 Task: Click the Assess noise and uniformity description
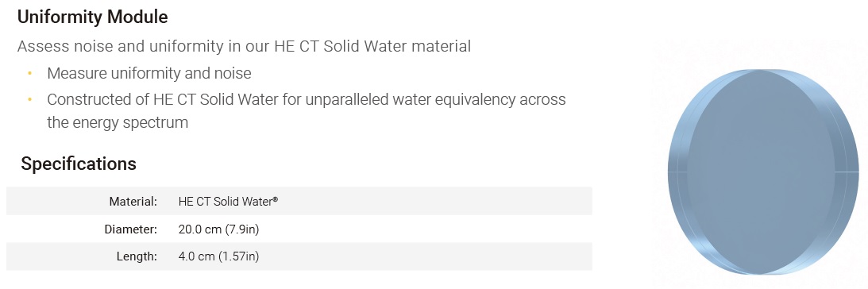[244, 46]
